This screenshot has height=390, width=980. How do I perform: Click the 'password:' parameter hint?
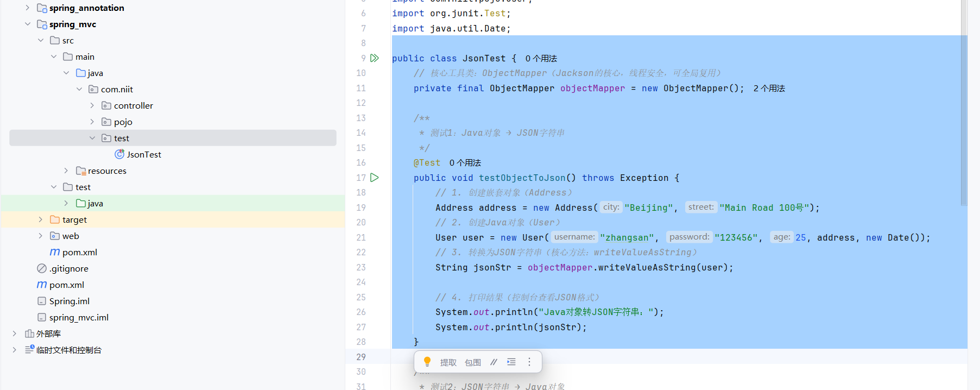tap(690, 237)
